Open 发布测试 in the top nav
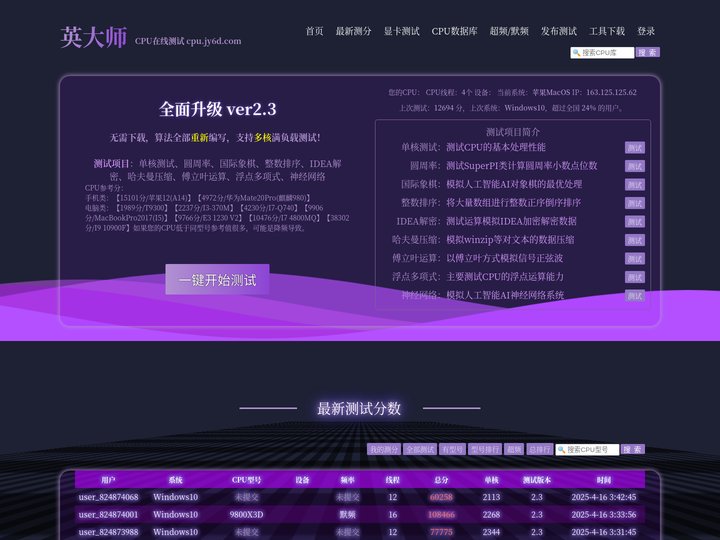720x540 pixels. (x=558, y=31)
